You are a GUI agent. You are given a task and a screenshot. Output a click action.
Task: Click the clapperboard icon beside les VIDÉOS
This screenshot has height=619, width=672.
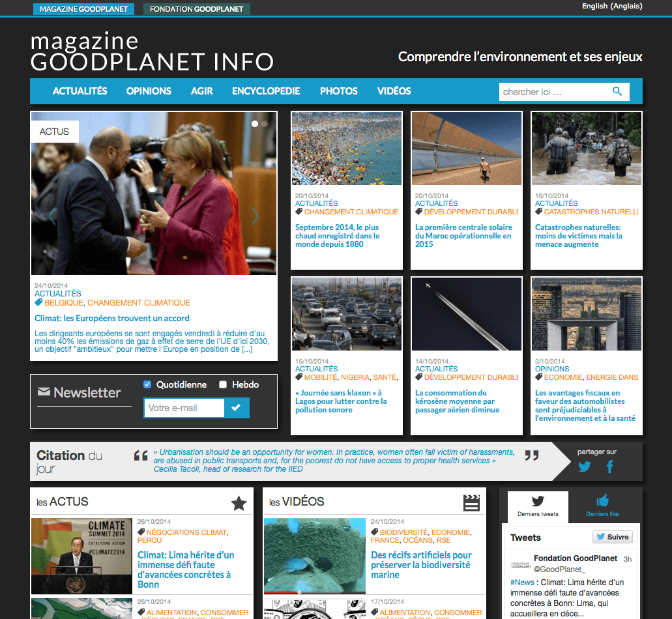[471, 503]
